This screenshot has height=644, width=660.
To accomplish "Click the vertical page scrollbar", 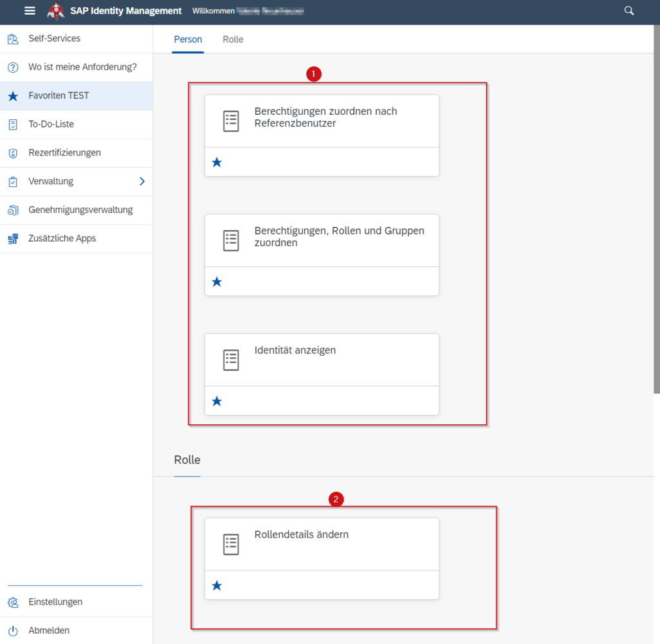I will 657,210.
